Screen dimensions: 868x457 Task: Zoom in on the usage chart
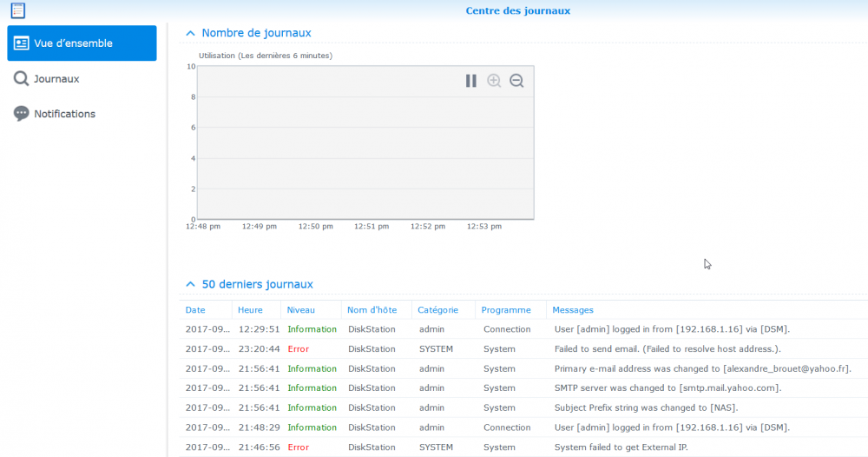[x=494, y=81]
